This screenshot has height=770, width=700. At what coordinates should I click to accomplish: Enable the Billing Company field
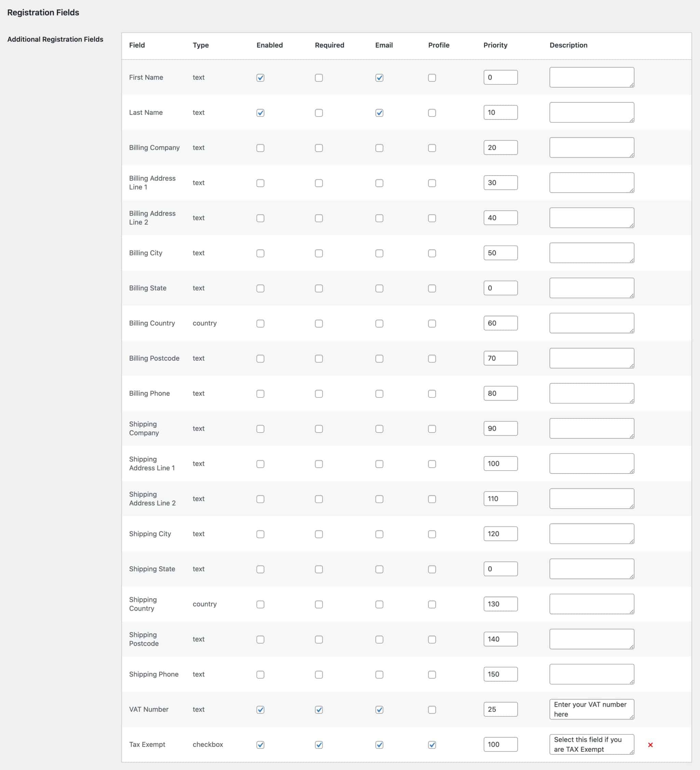(260, 148)
